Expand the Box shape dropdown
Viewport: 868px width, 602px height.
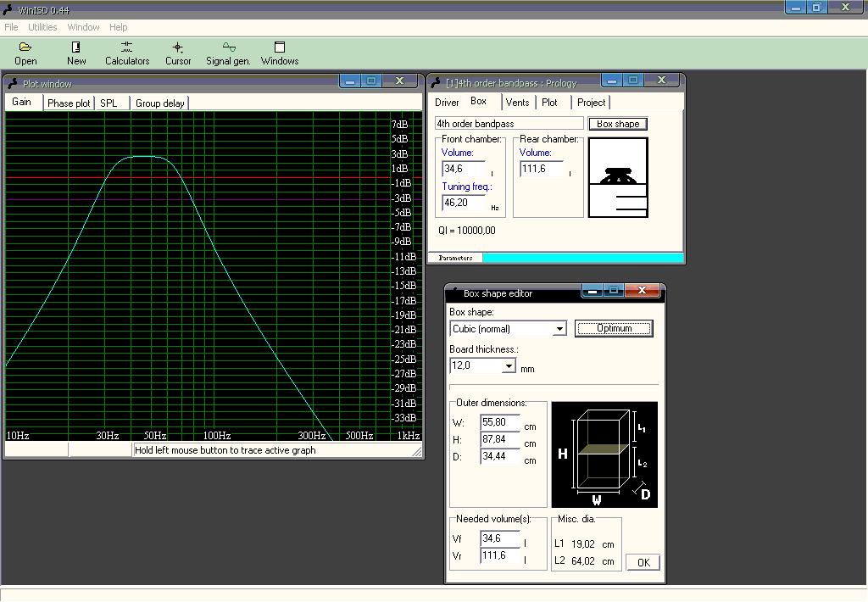[559, 329]
